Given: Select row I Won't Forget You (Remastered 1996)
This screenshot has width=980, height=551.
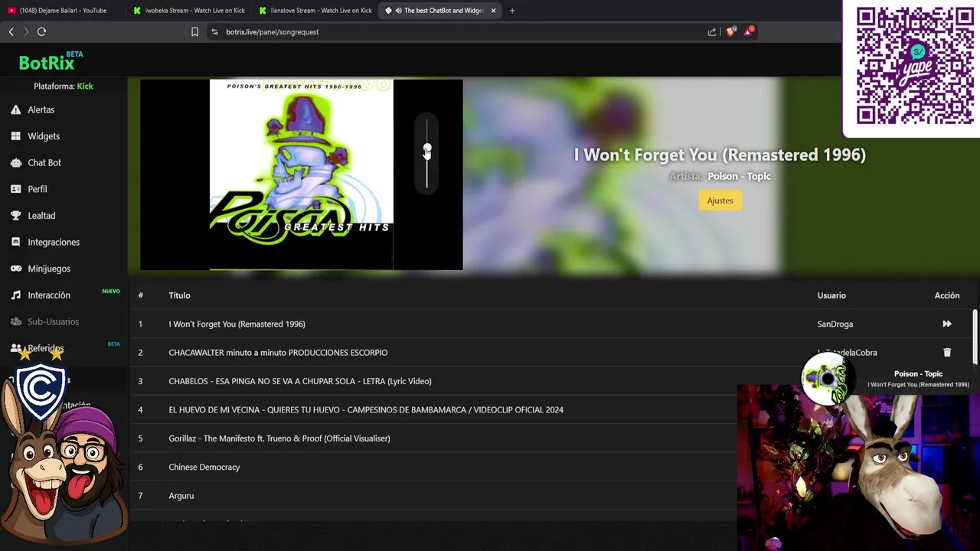Looking at the screenshot, I should pos(551,324).
